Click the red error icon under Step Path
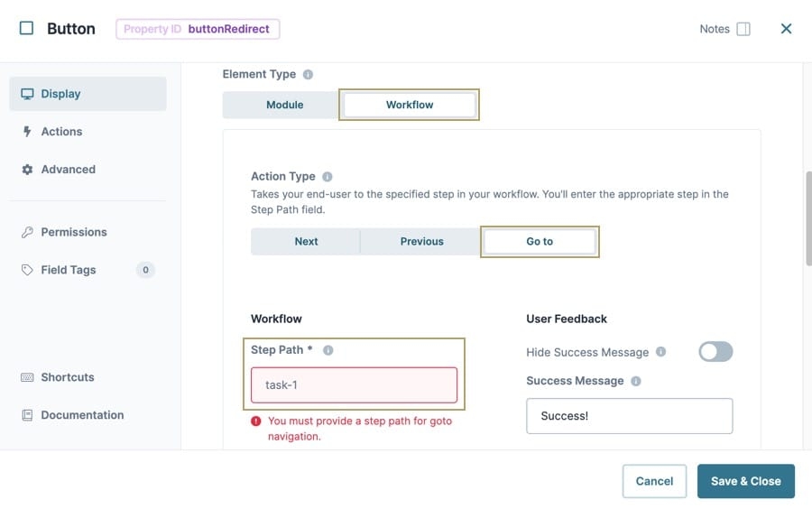Screen dimensions: 812x509 [x=256, y=421]
